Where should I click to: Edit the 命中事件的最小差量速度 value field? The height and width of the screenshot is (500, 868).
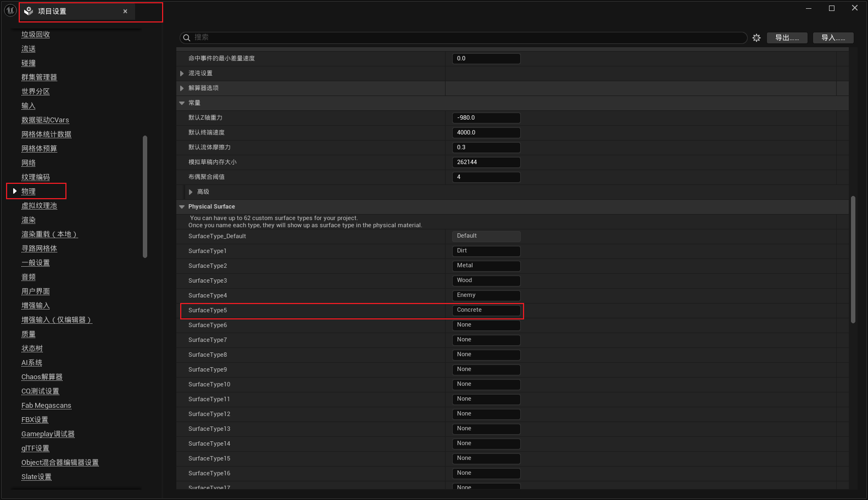486,59
